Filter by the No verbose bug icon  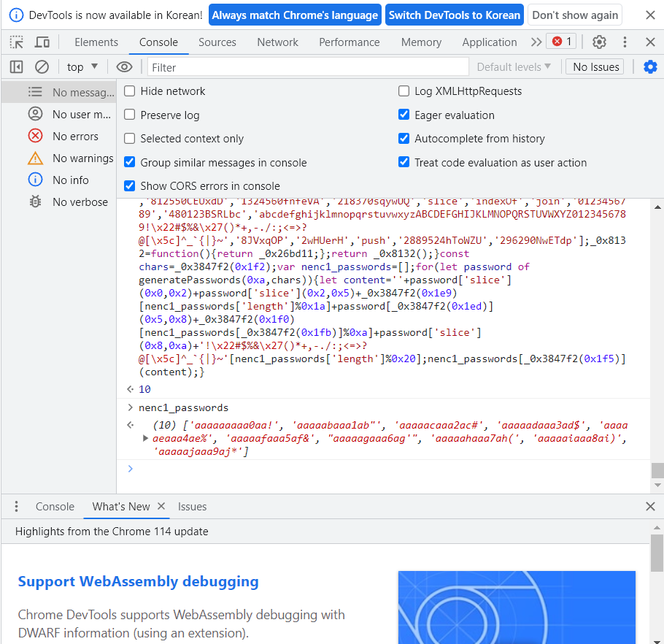(x=35, y=202)
